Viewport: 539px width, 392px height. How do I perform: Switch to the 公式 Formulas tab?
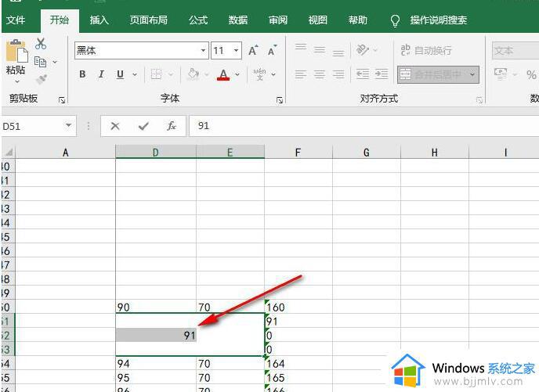(198, 20)
